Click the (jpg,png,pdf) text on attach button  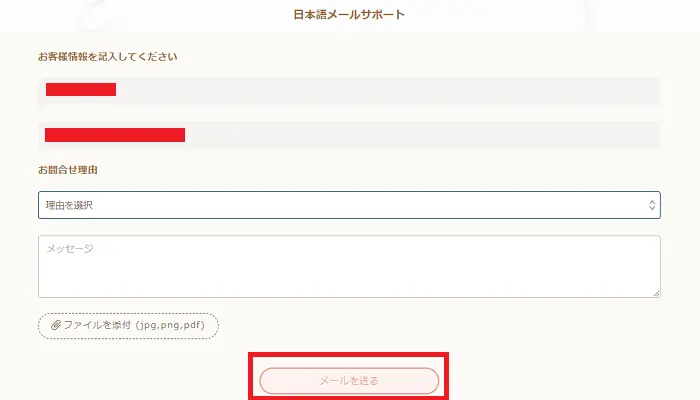(177, 326)
